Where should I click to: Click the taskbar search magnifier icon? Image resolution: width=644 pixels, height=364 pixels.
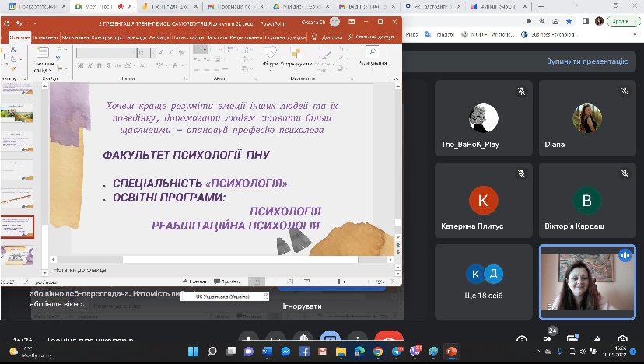click(x=211, y=352)
